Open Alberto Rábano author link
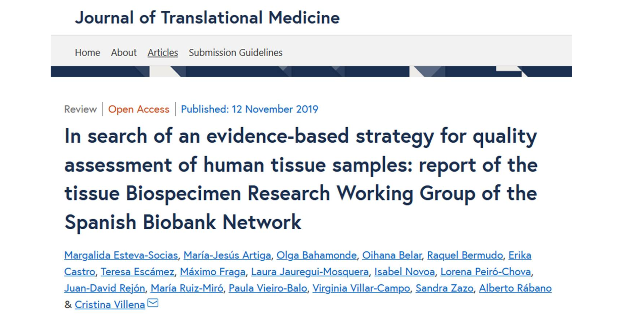644x323 pixels. tap(515, 288)
